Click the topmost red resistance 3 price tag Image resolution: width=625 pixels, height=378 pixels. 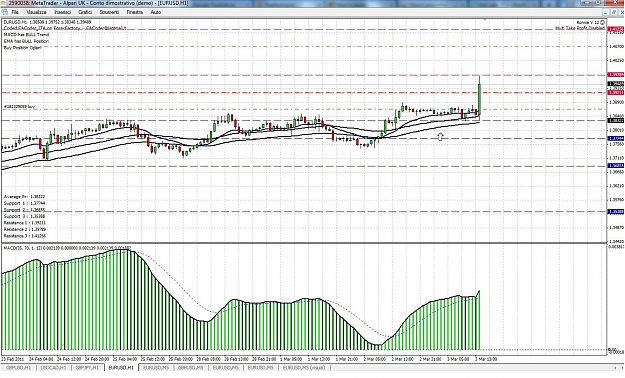pyautogui.click(x=616, y=29)
